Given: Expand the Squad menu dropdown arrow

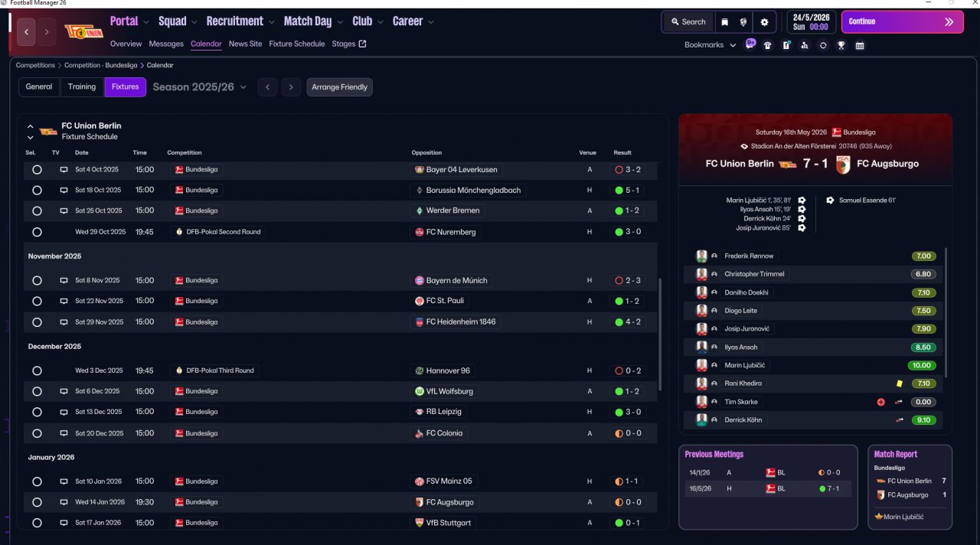Looking at the screenshot, I should pyautogui.click(x=194, y=22).
